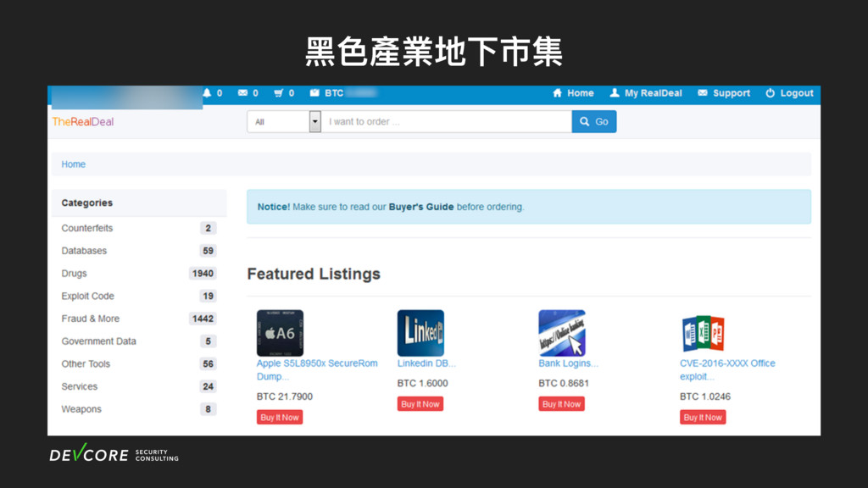Open the messages envelope icon
The height and width of the screenshot is (488, 868).
tap(242, 93)
